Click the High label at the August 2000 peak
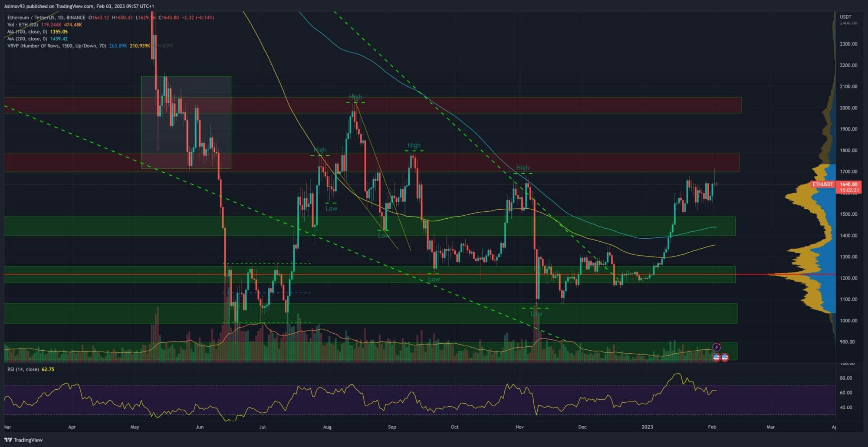Image resolution: width=868 pixels, height=447 pixels. tap(355, 97)
